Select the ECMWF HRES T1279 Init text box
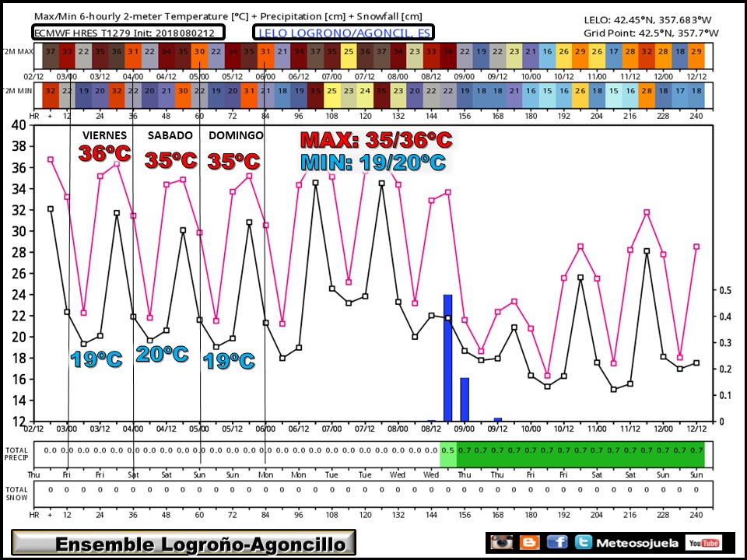Image resolution: width=747 pixels, height=560 pixels. coord(128,33)
